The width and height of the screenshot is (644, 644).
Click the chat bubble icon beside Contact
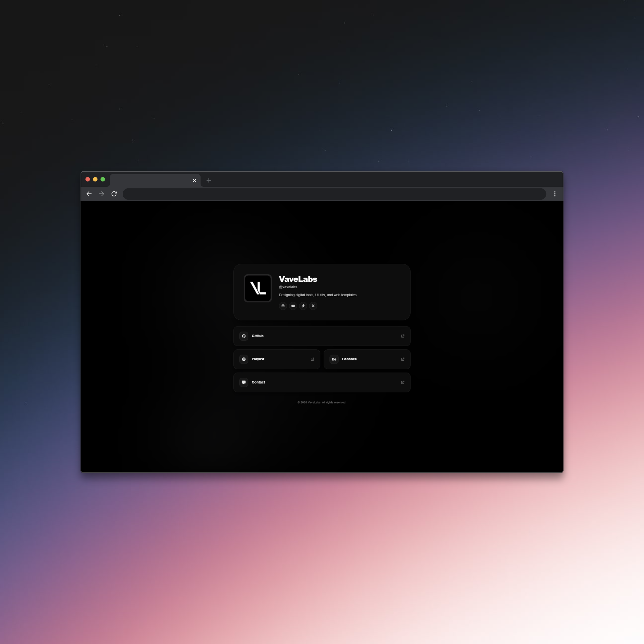point(244,382)
